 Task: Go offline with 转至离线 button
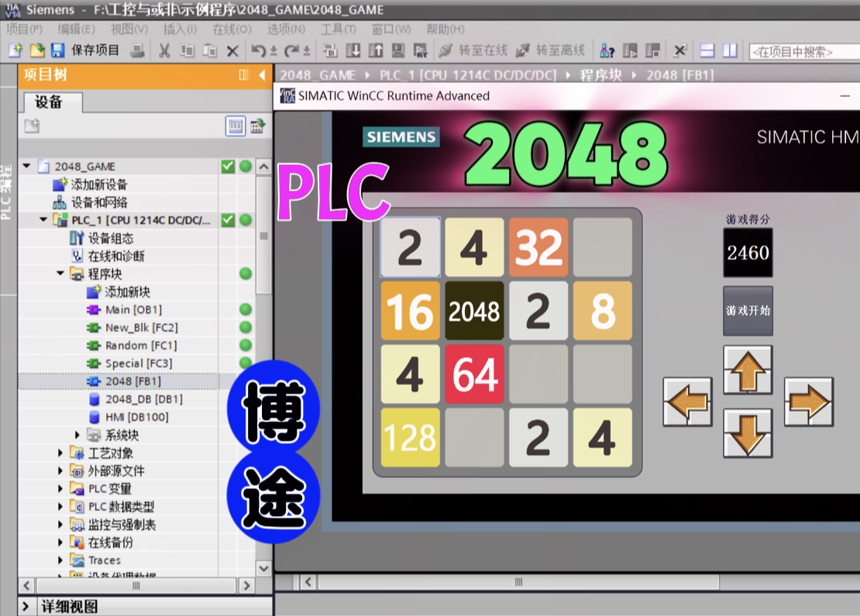(x=551, y=50)
